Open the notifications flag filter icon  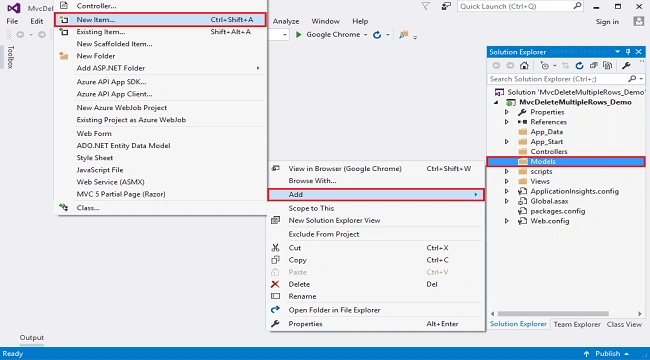[426, 6]
